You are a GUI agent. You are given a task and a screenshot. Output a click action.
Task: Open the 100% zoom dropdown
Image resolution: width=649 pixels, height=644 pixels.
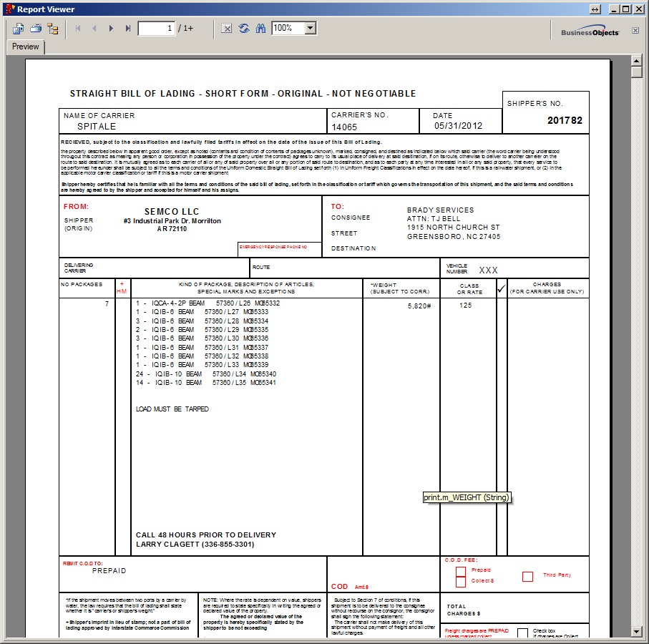(x=310, y=29)
